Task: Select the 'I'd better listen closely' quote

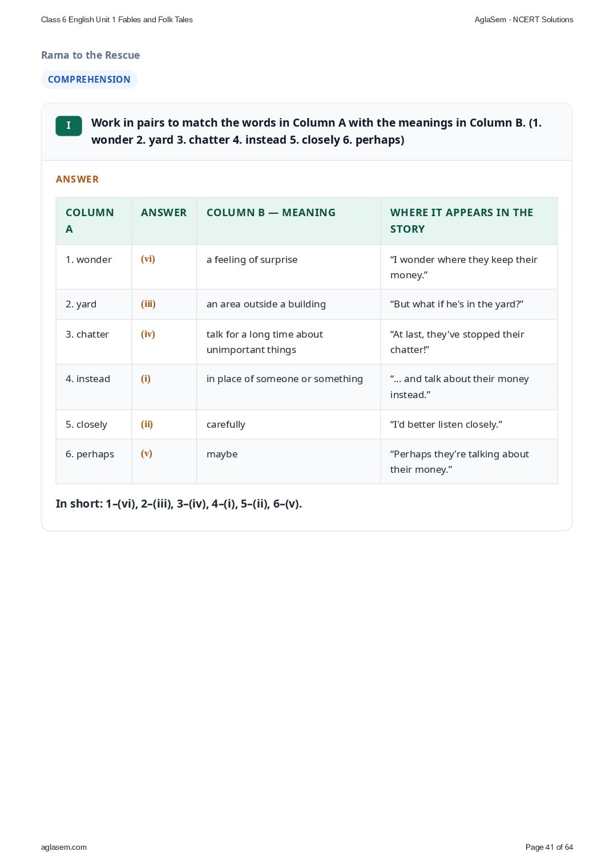Action: pyautogui.click(x=446, y=424)
